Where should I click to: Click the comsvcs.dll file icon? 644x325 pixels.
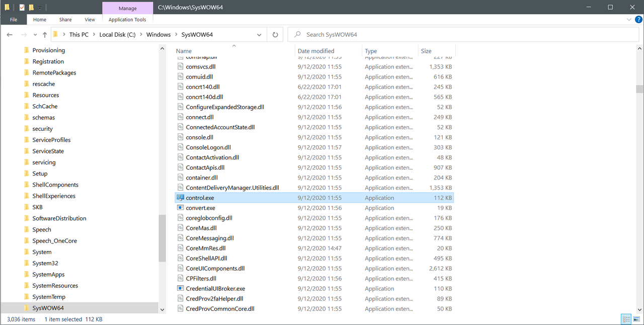(181, 66)
